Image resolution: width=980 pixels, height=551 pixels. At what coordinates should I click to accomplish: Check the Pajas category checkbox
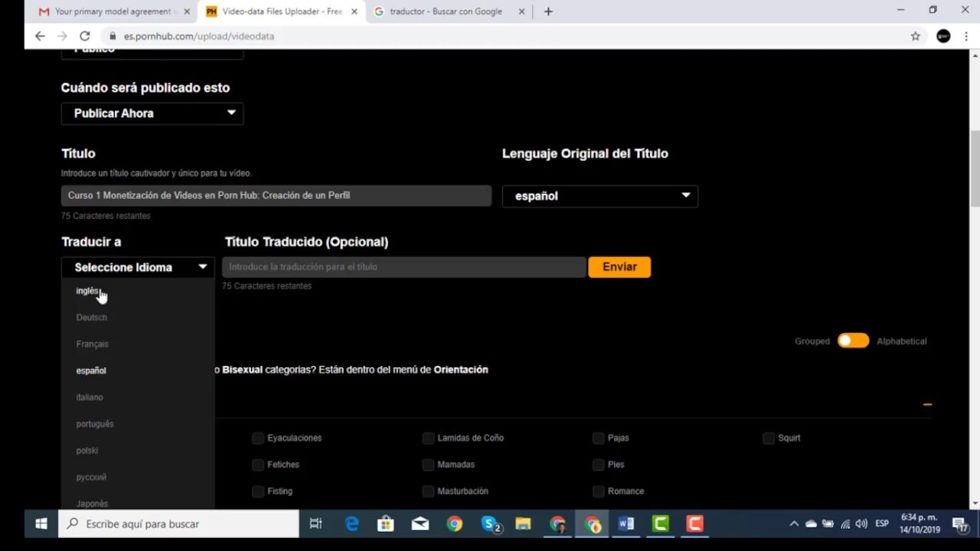click(598, 438)
